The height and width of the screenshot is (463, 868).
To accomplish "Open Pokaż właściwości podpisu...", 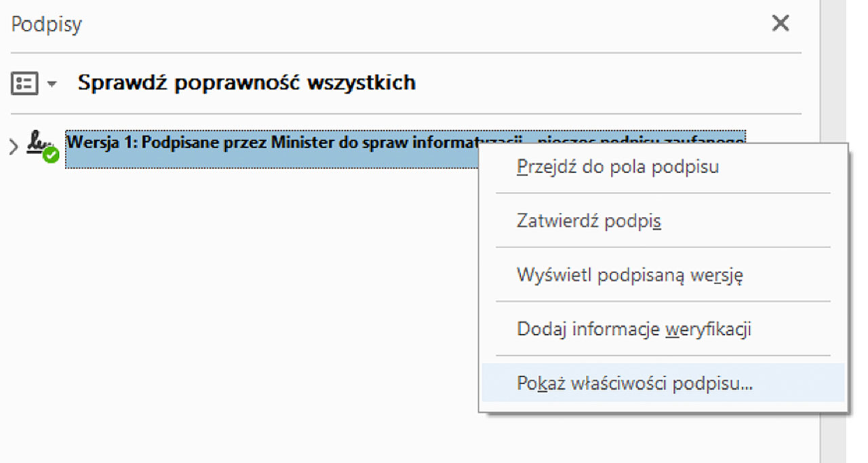I will [635, 384].
